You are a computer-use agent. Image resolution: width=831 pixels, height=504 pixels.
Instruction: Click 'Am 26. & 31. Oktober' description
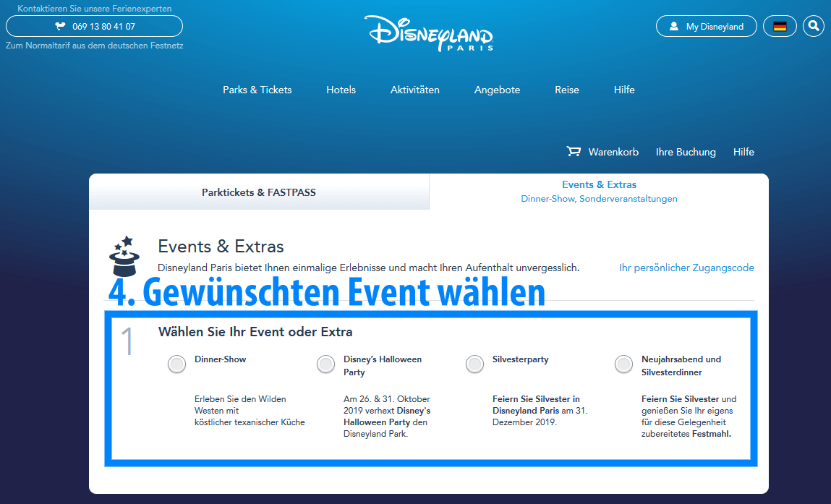(x=387, y=416)
